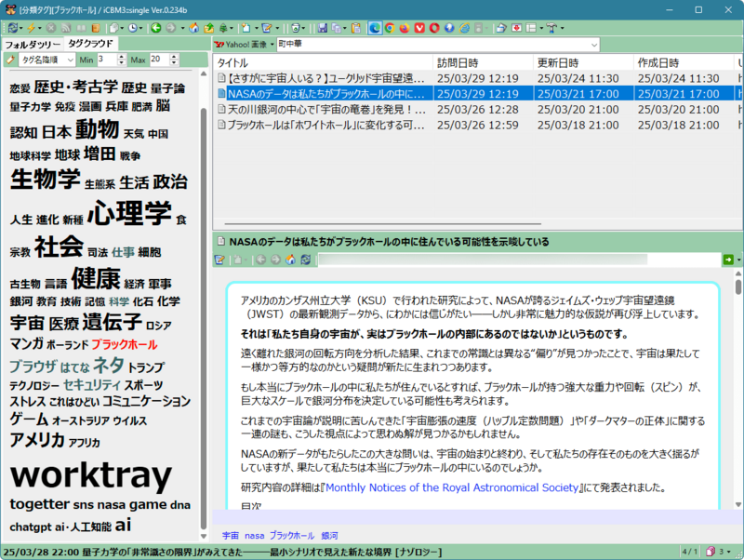Image resolution: width=744 pixels, height=560 pixels.
Task: Click the floppy disk save icon
Action: [x=323, y=28]
